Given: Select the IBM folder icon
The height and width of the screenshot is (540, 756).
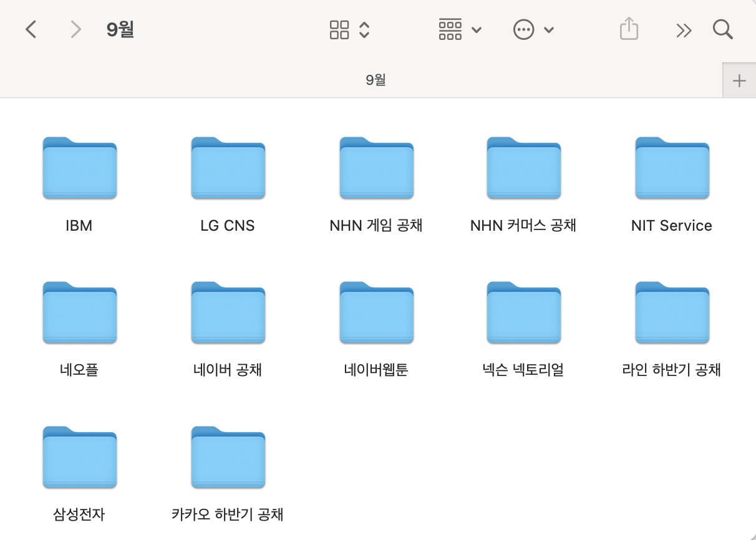Looking at the screenshot, I should coord(80,168).
